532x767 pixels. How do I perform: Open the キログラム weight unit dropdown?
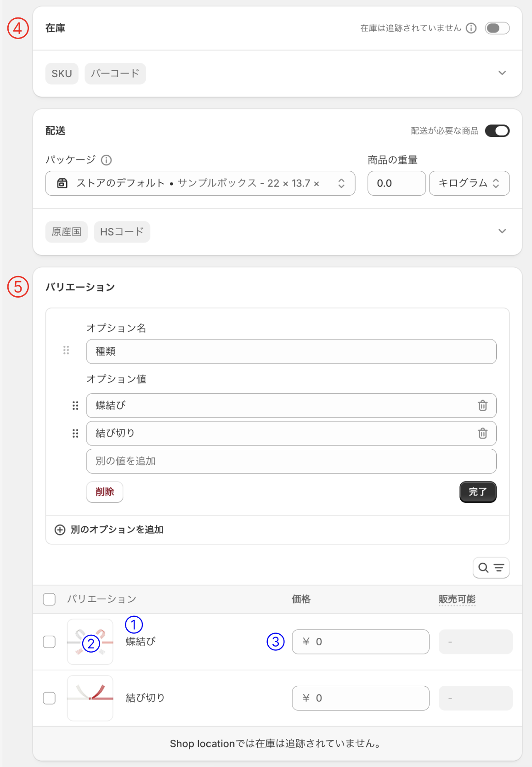point(469,183)
